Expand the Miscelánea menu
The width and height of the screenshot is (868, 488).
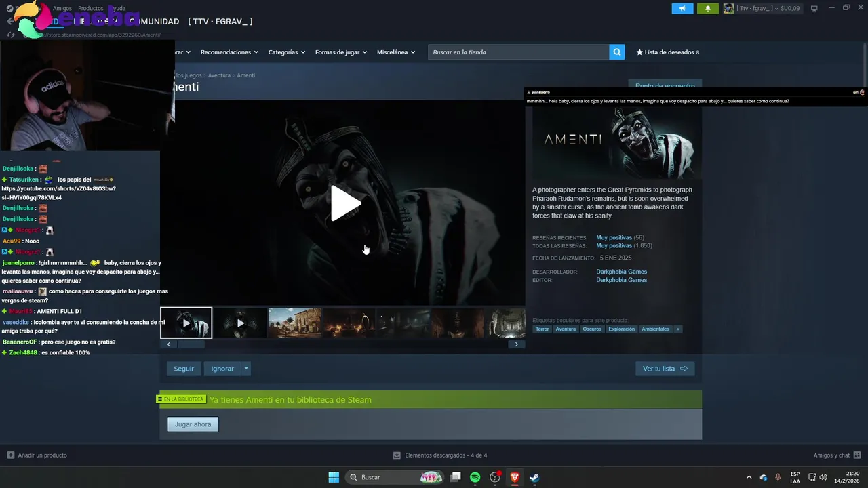click(x=396, y=52)
